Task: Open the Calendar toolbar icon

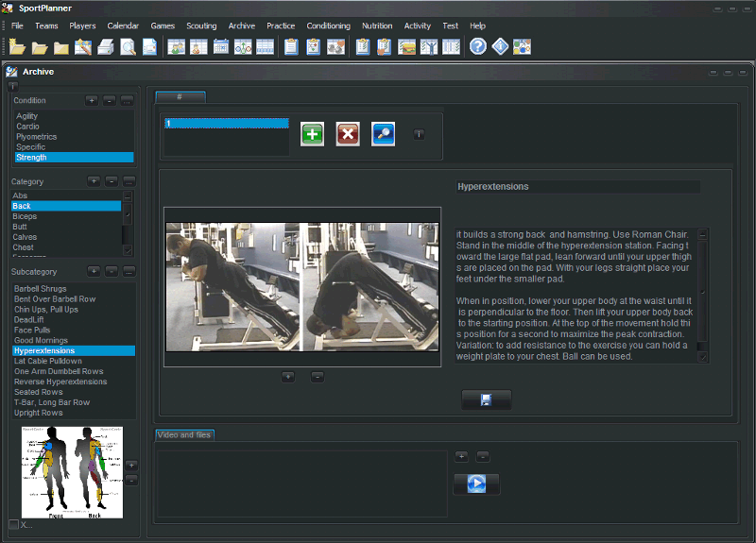Action: point(221,46)
